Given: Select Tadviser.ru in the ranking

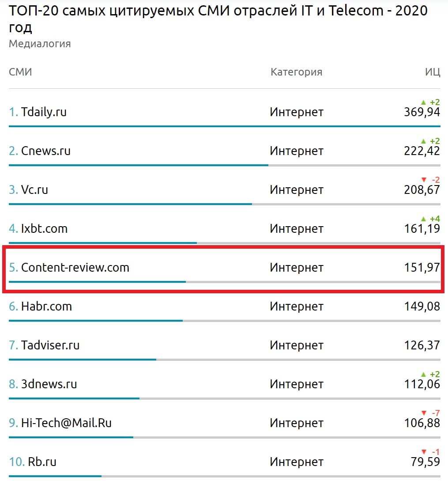Looking at the screenshot, I should pyautogui.click(x=50, y=345).
